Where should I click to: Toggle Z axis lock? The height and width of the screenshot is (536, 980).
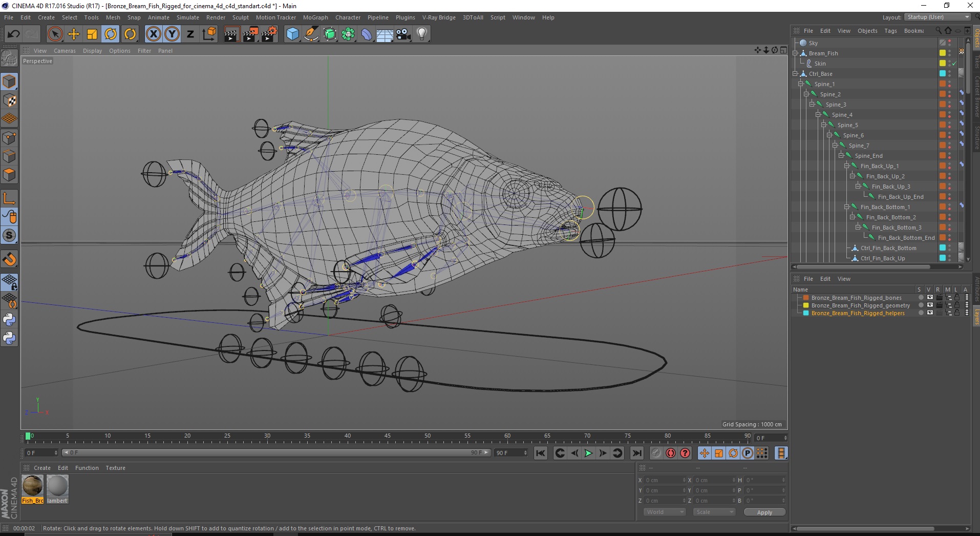pos(190,34)
